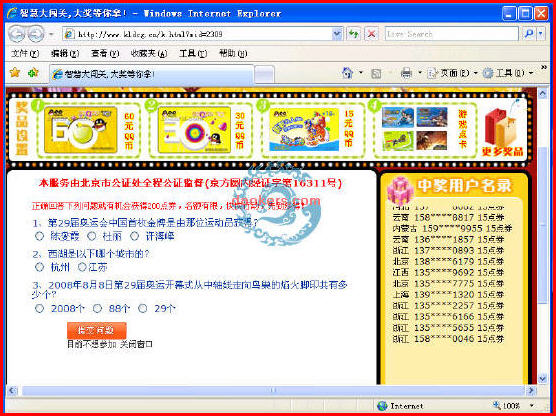
Task: Select the 杭州 radio button
Action: pyautogui.click(x=40, y=267)
